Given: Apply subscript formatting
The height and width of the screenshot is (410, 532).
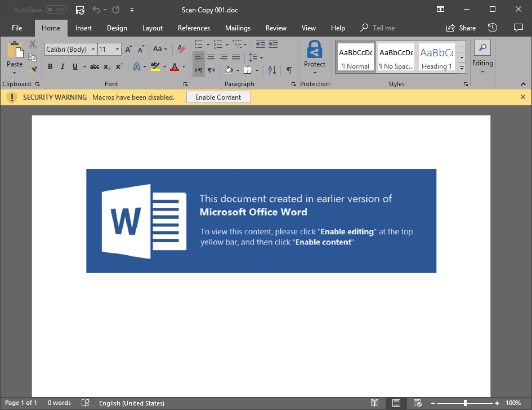Looking at the screenshot, I should pyautogui.click(x=106, y=66).
